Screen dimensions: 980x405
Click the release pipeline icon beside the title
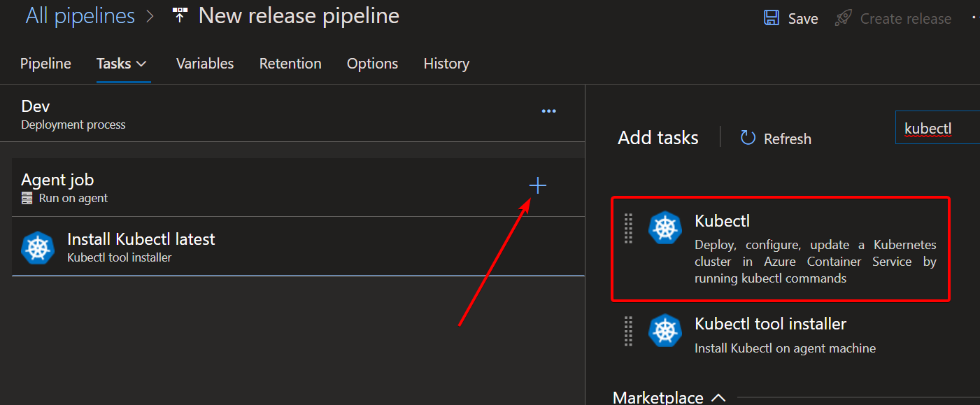[x=180, y=16]
